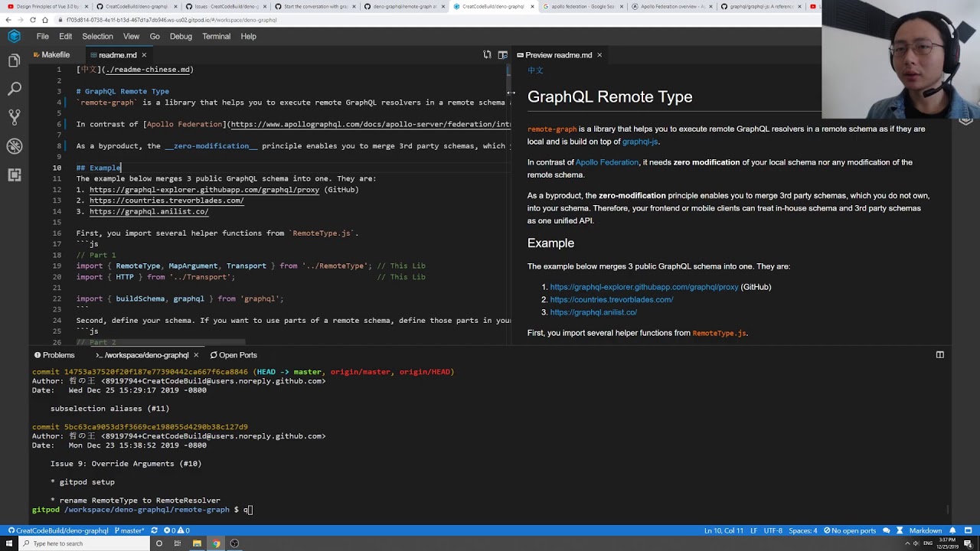Open the Extensions view in activity bar
This screenshot has height=551, width=980.
(x=14, y=174)
